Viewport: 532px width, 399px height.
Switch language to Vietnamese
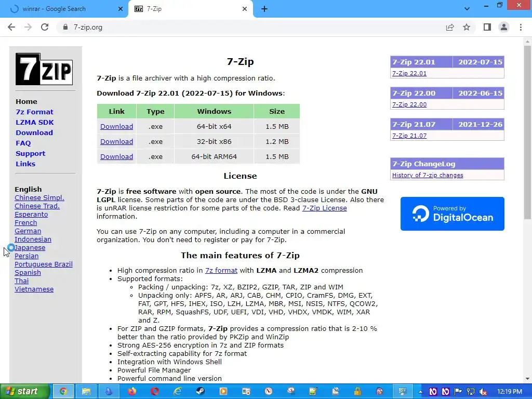pyautogui.click(x=34, y=289)
